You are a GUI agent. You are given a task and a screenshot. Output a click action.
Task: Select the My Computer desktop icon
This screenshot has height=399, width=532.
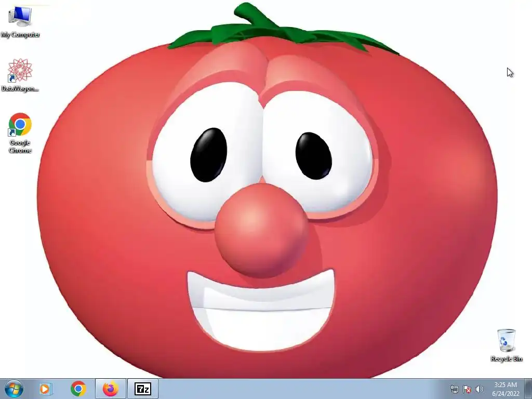(x=20, y=22)
